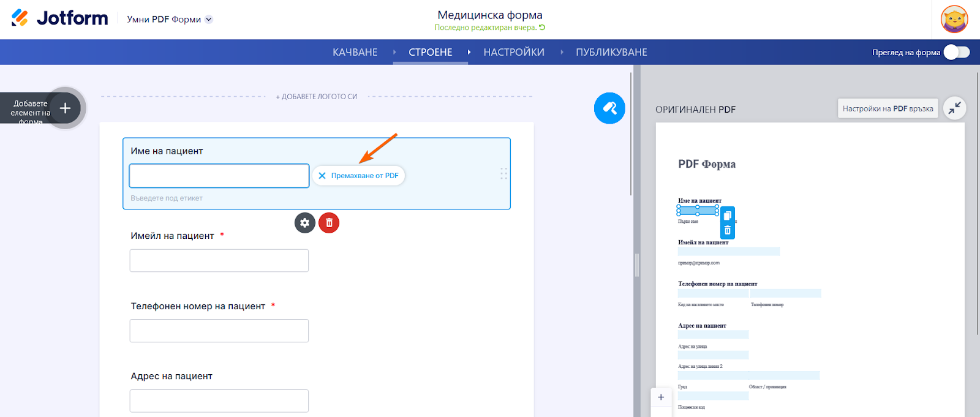
Task: Click the PDF panel vertical scrollbar
Action: (x=978, y=204)
